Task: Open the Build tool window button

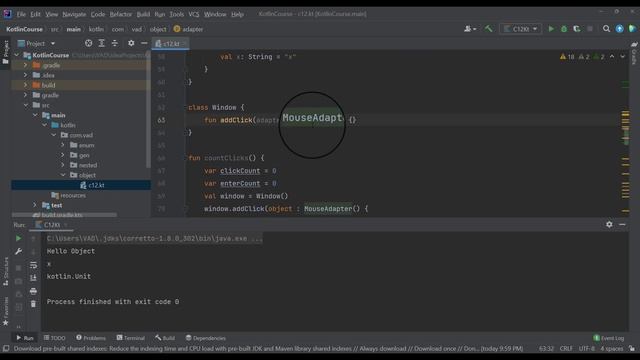Action: pos(165,338)
